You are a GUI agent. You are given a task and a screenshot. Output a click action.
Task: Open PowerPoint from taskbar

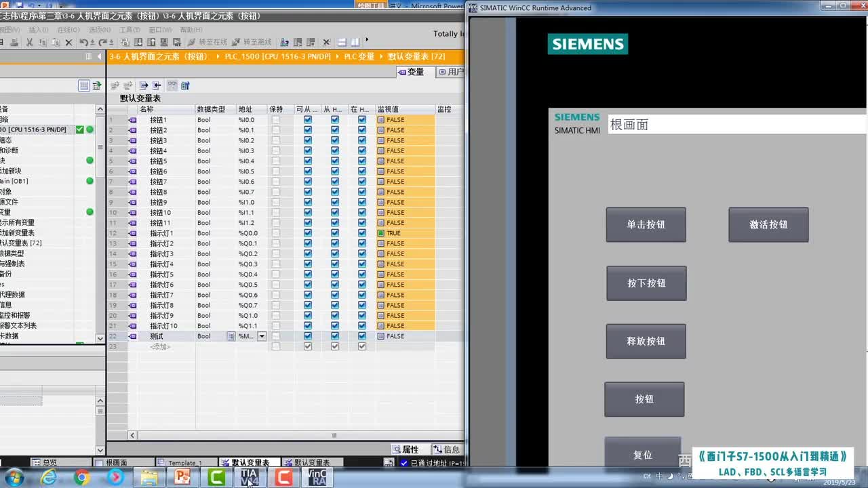[x=182, y=478]
